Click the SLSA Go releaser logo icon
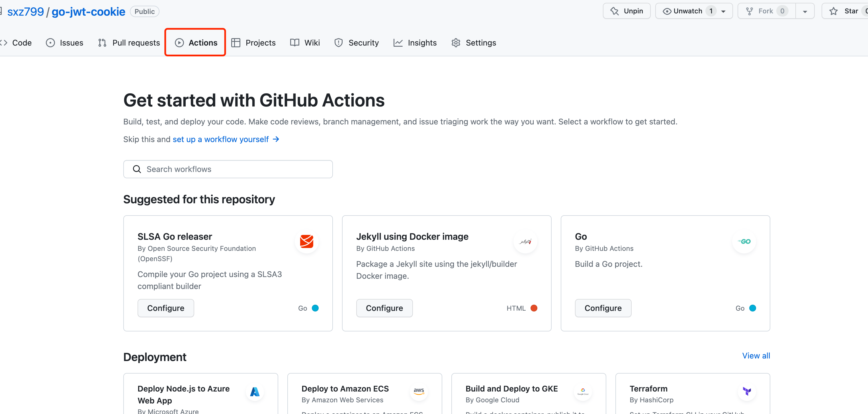868x414 pixels. pos(307,241)
